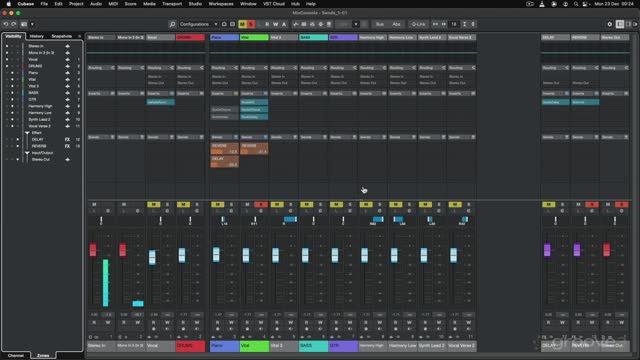Toggle the red Solo button on Vital channel

[261, 204]
